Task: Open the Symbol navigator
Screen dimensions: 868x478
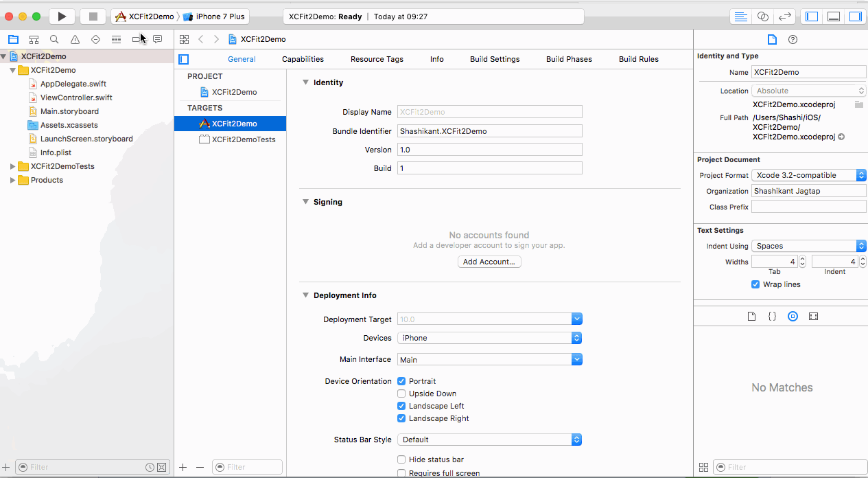Action: [x=34, y=39]
